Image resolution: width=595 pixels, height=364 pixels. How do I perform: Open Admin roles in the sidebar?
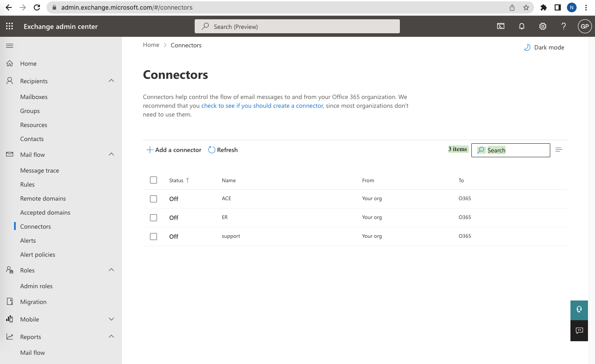point(36,286)
